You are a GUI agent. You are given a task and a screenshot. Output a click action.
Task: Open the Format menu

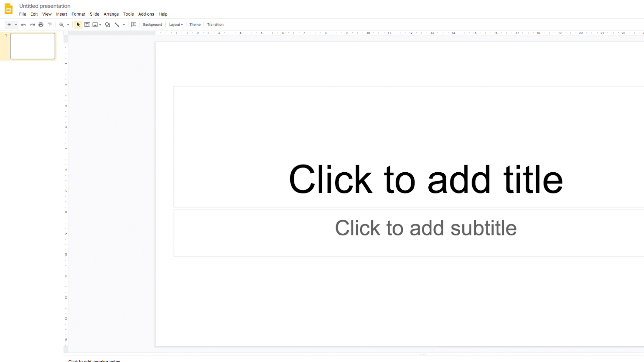click(78, 14)
